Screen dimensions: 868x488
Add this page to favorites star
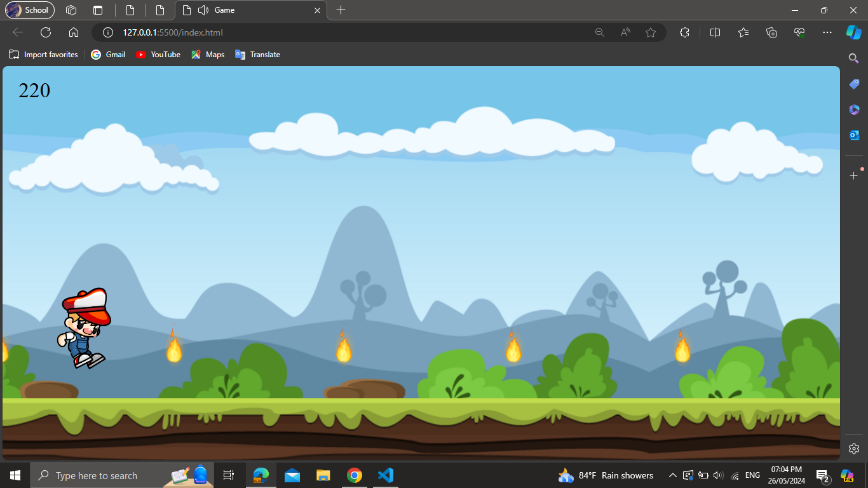click(651, 32)
